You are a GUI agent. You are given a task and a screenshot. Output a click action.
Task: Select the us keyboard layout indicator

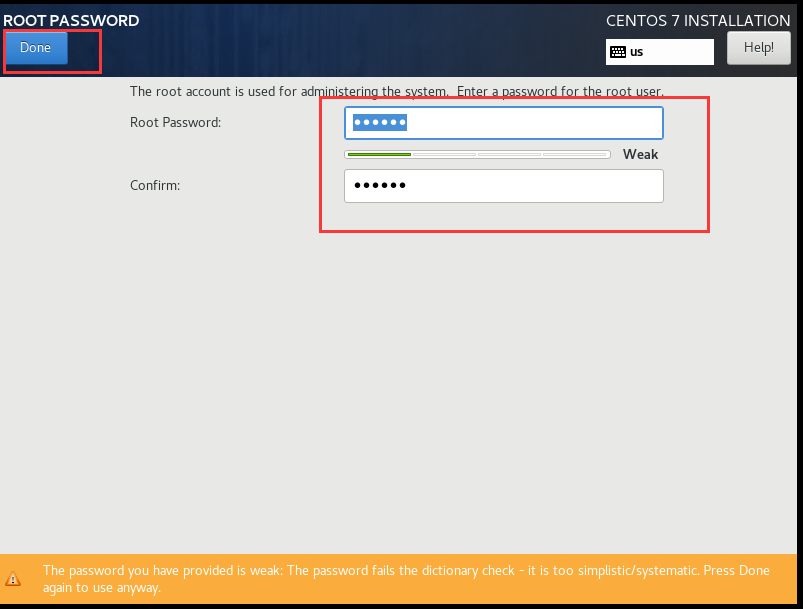click(x=660, y=52)
